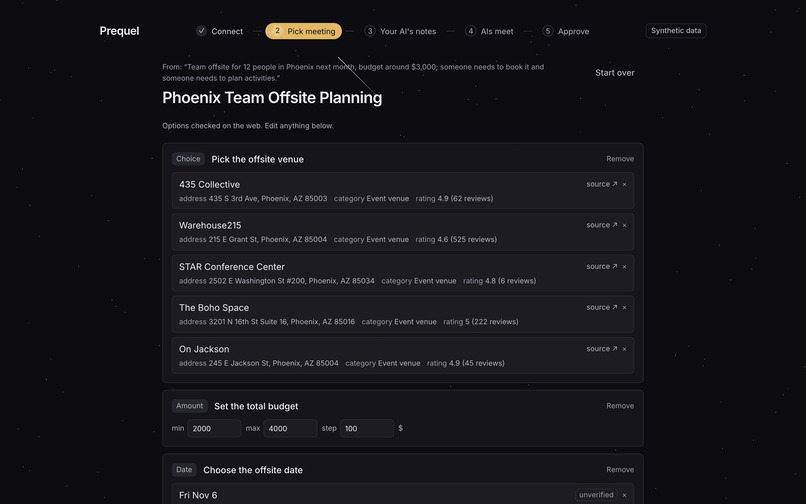The image size is (806, 504).
Task: Select the 435 Collective venue name
Action: [209, 185]
